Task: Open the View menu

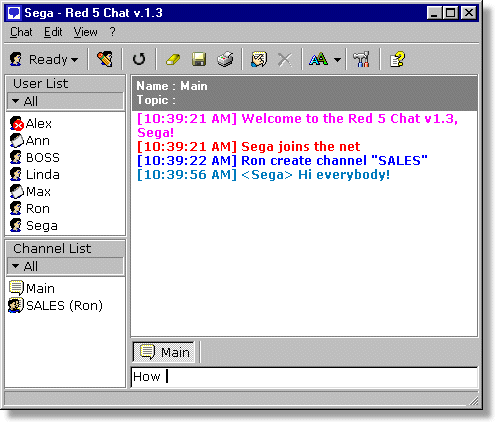Action: (x=85, y=32)
